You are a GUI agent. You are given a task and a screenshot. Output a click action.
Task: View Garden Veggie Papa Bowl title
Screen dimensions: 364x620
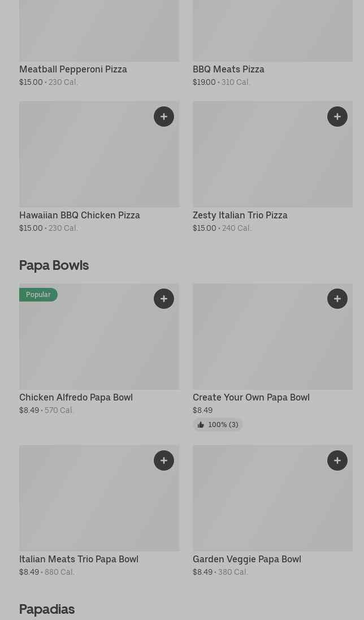[x=246, y=559]
